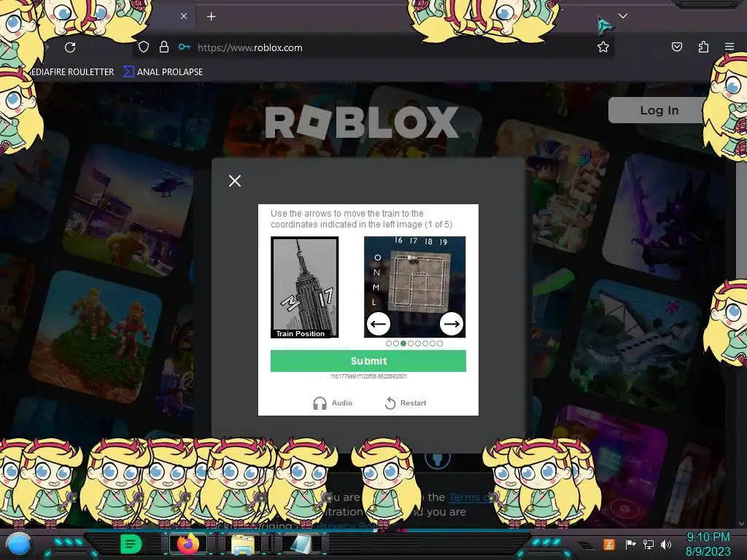747x560 pixels.
Task: Open the MEDIAFIRE ROULETTER bookmark
Action: tap(72, 72)
